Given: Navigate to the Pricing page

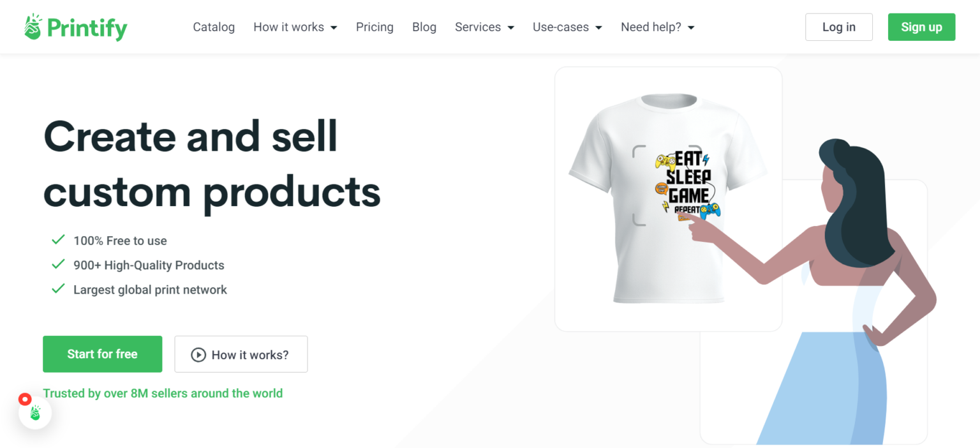Looking at the screenshot, I should [x=375, y=27].
